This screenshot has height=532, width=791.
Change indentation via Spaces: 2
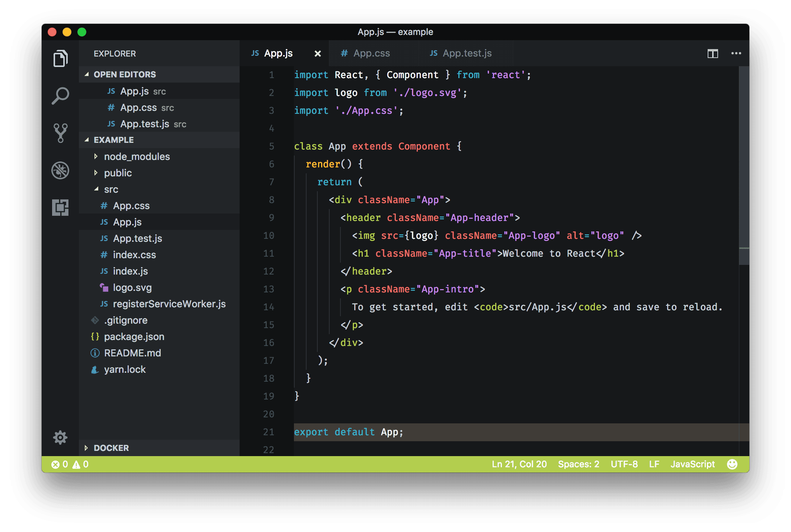579,464
